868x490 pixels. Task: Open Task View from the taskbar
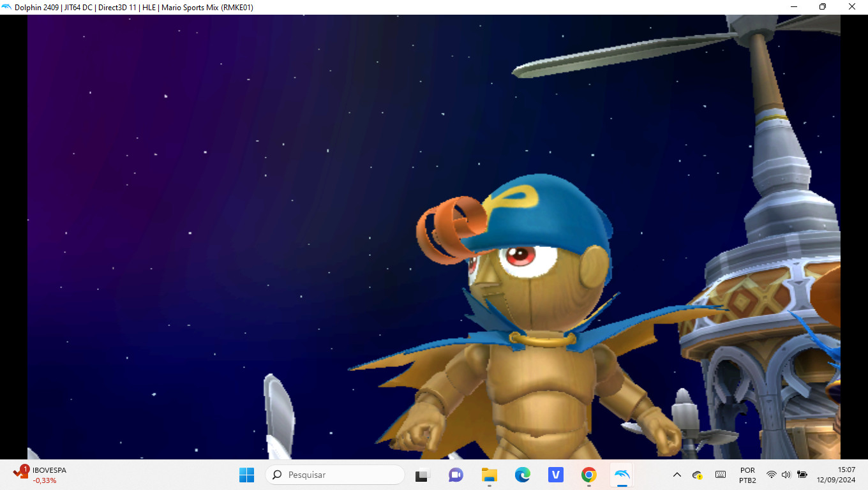pos(422,474)
